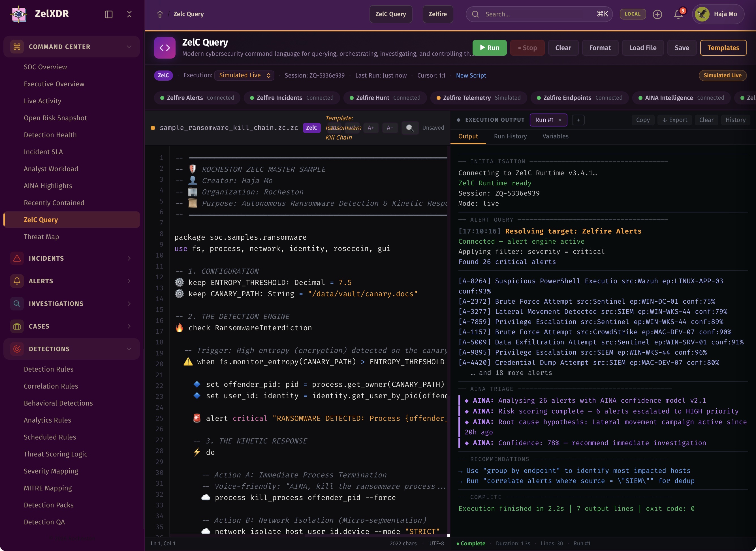The width and height of the screenshot is (756, 551).
Task: Close the Run #1 output tab
Action: click(x=560, y=120)
